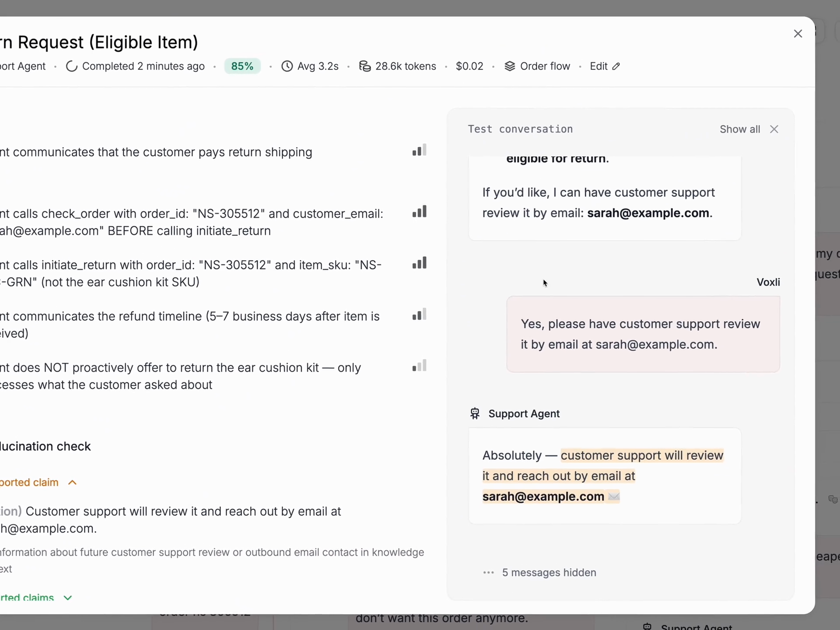Close the Return Request modal dialog
Viewport: 840px width, 630px height.
tap(798, 34)
